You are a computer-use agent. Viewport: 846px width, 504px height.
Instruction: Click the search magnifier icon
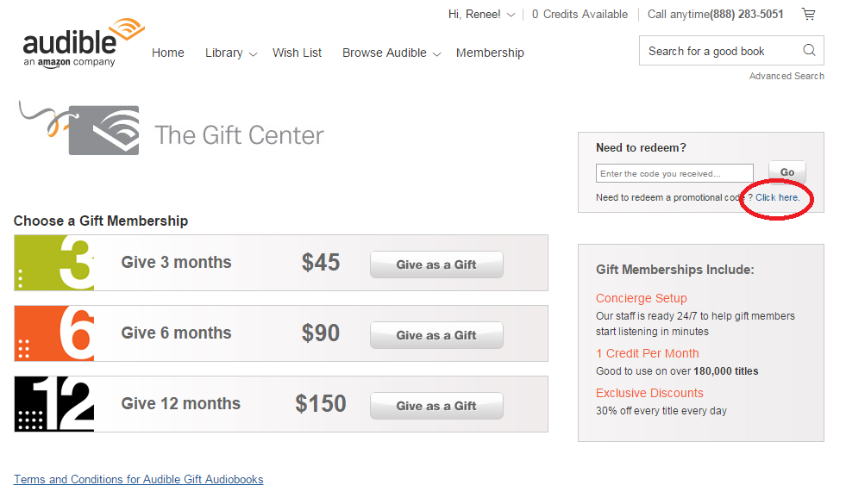[x=809, y=50]
